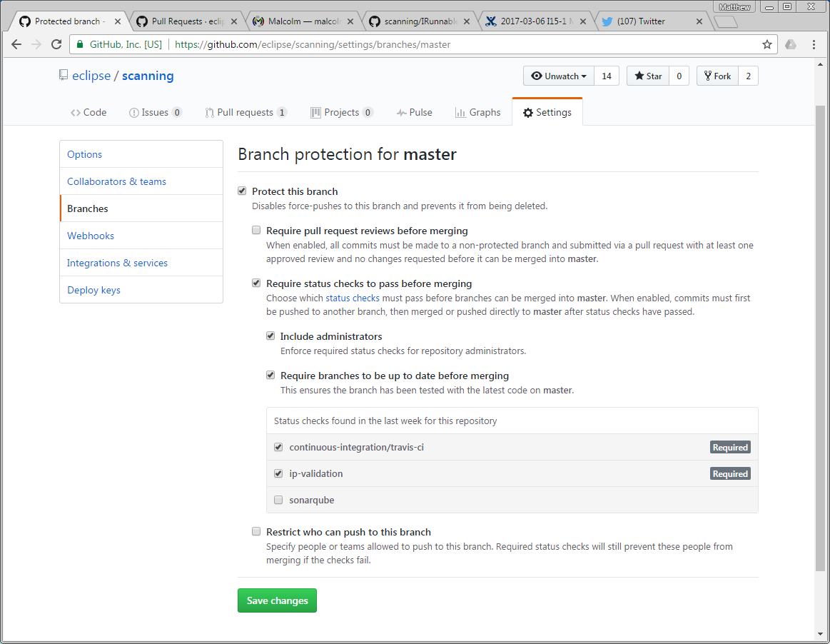Open the Webhooks settings link
This screenshot has height=644, width=830.
(x=91, y=236)
